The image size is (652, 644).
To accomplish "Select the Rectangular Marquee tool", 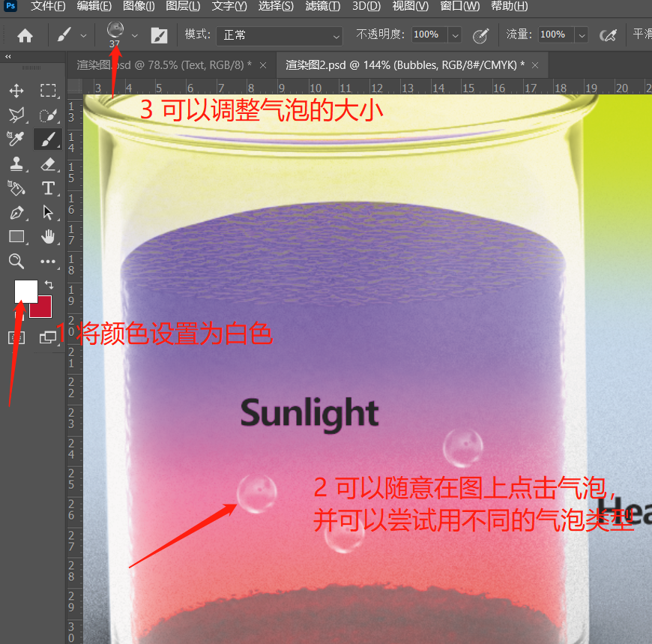I will coord(48,90).
